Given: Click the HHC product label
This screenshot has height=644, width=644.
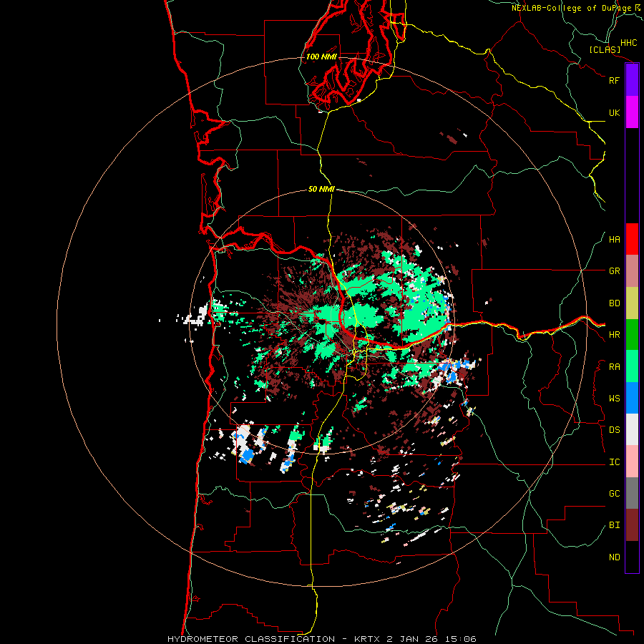Looking at the screenshot, I should tap(628, 43).
